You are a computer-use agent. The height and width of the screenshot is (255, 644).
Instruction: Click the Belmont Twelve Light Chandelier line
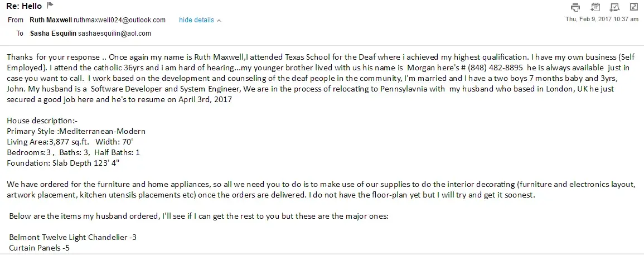click(72, 237)
